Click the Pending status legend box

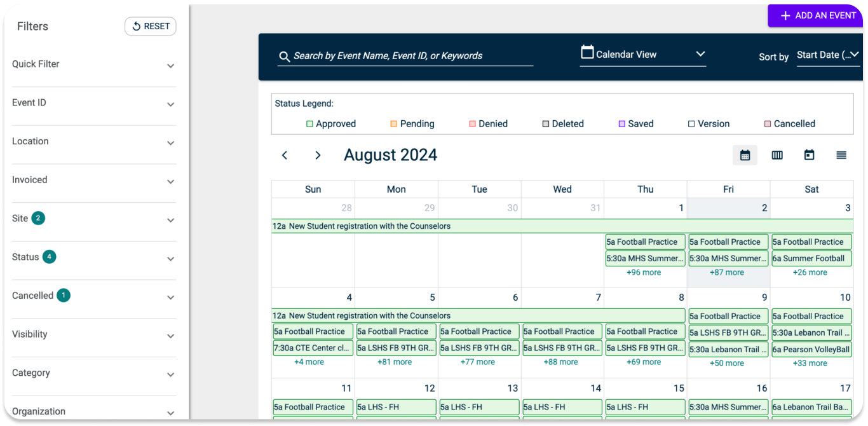(393, 124)
